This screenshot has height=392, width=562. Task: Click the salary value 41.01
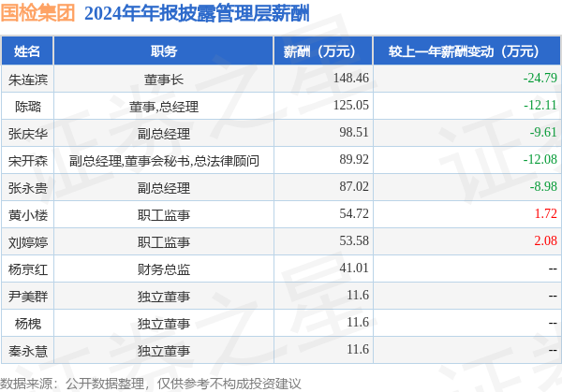(x=354, y=268)
